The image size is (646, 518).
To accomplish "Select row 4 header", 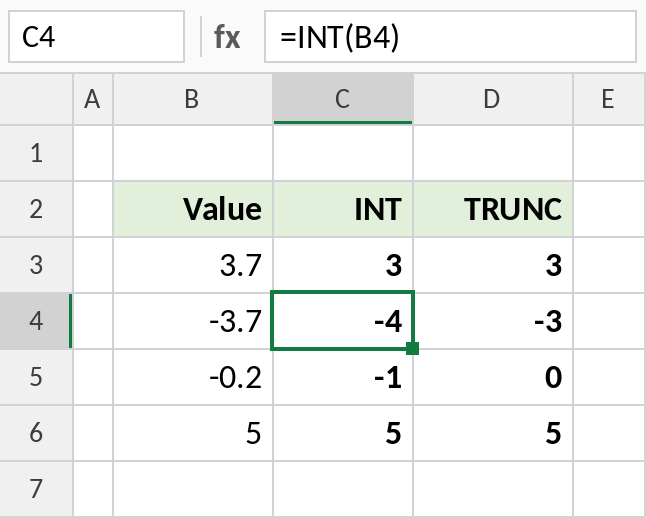I will pos(36,321).
